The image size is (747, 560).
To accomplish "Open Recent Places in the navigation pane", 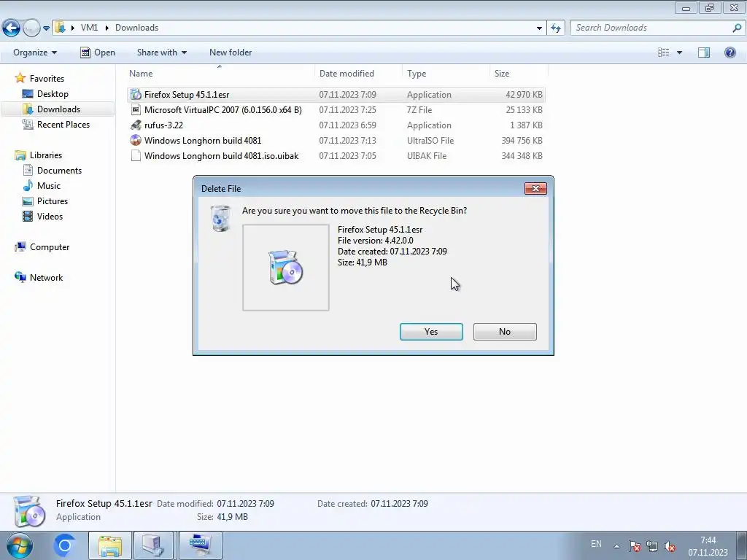I will (x=63, y=124).
